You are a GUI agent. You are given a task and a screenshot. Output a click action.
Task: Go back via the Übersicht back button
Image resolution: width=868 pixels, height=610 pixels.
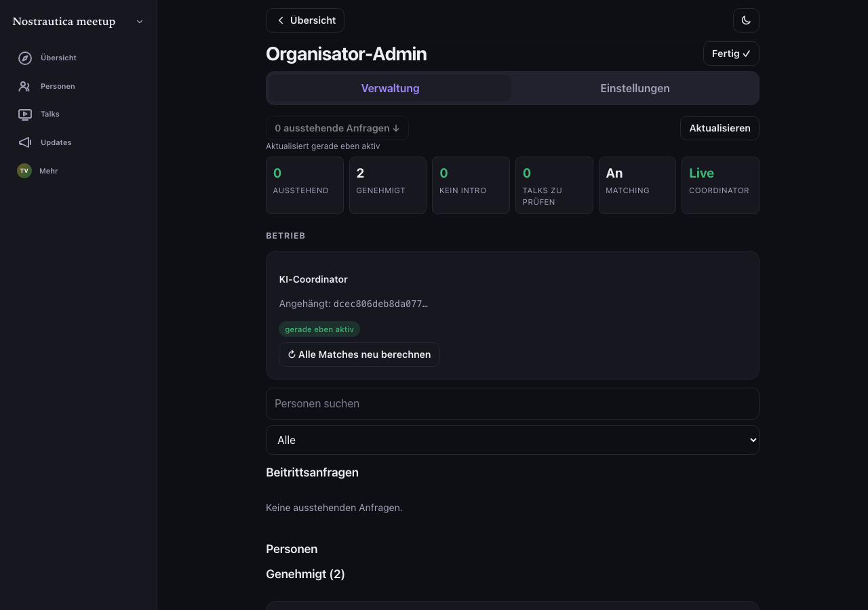point(305,20)
